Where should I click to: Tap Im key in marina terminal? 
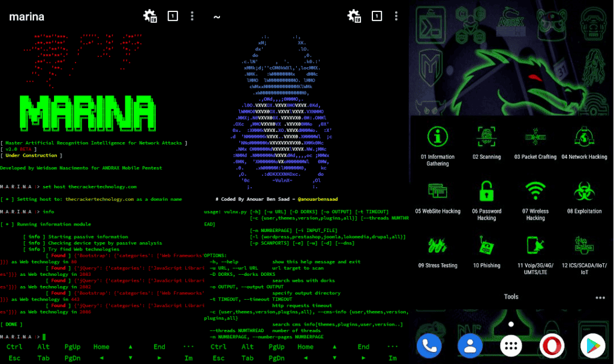click(188, 358)
